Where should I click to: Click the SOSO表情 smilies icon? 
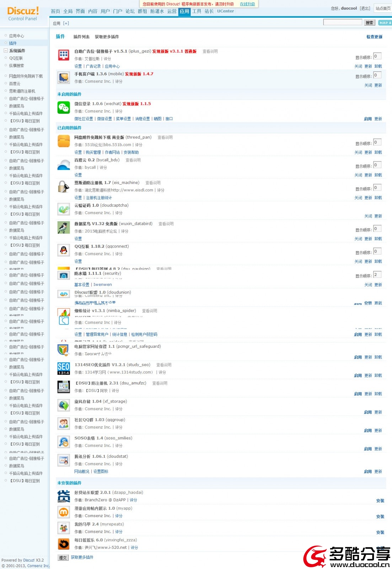(x=64, y=442)
